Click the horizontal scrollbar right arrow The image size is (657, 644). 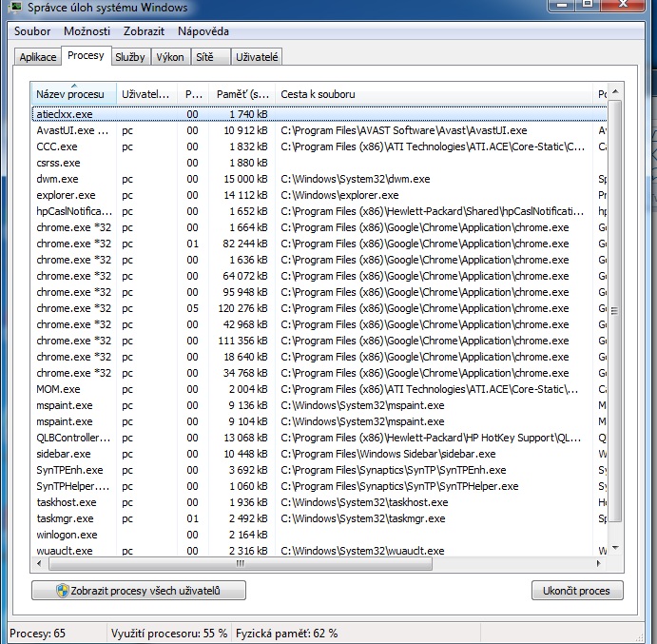click(x=599, y=563)
